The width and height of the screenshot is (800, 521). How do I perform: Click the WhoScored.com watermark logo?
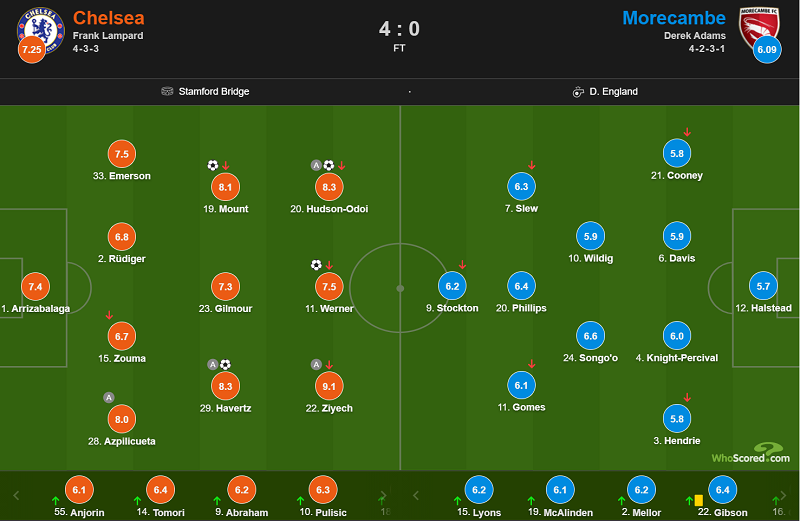(x=751, y=453)
